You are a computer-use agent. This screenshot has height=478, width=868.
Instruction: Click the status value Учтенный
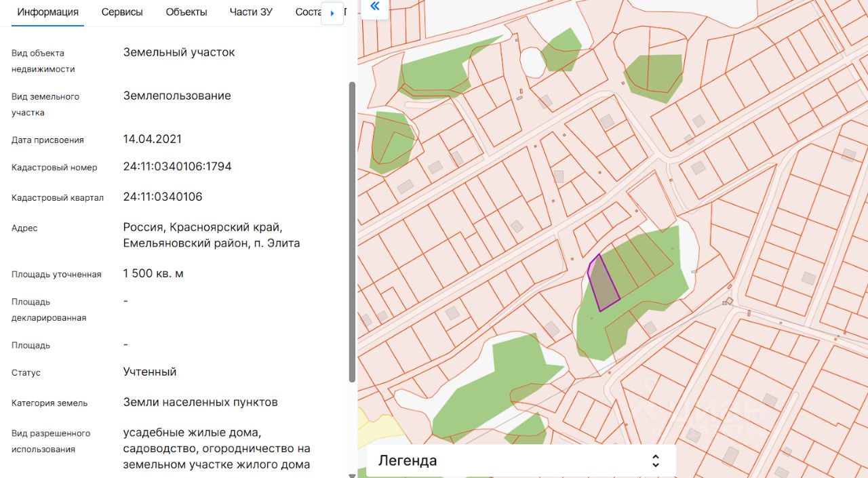tap(150, 372)
